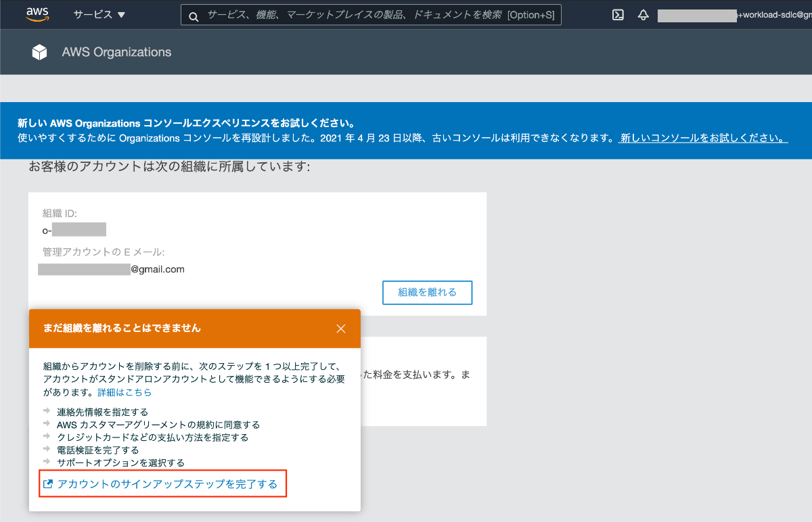This screenshot has height=522, width=812.
Task: Click the magnifier icon in search bar
Action: [194, 16]
